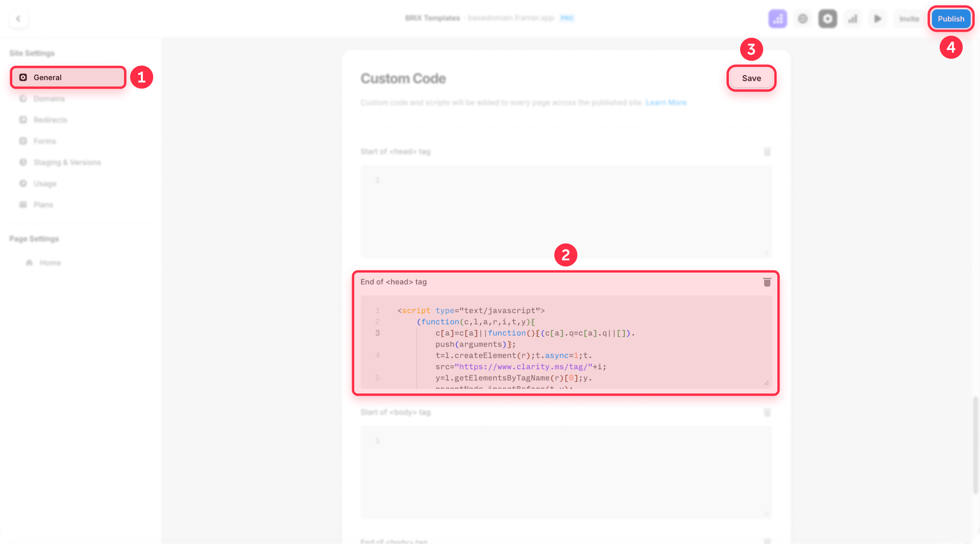Launch preview with the play icon
This screenshot has height=544, width=980.
(877, 18)
